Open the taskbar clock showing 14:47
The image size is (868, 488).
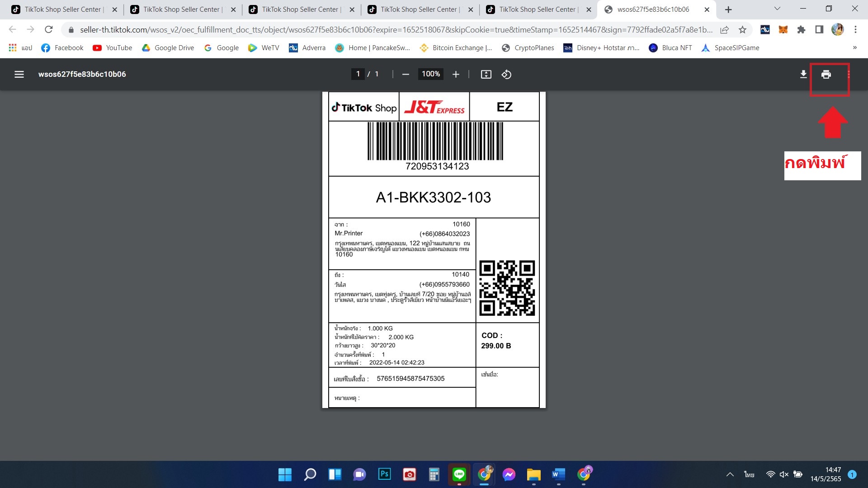826,474
